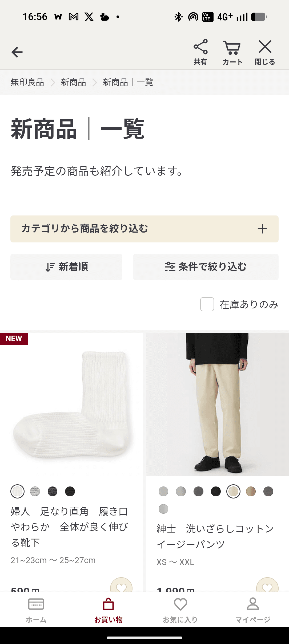This screenshot has height=644, width=289.
Task: Open the white socks product image
Action: click(x=71, y=404)
